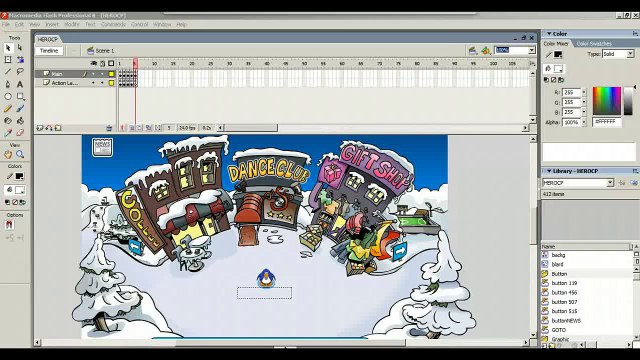Open the B value slider arrow
The height and width of the screenshot is (360, 640).
(x=584, y=112)
